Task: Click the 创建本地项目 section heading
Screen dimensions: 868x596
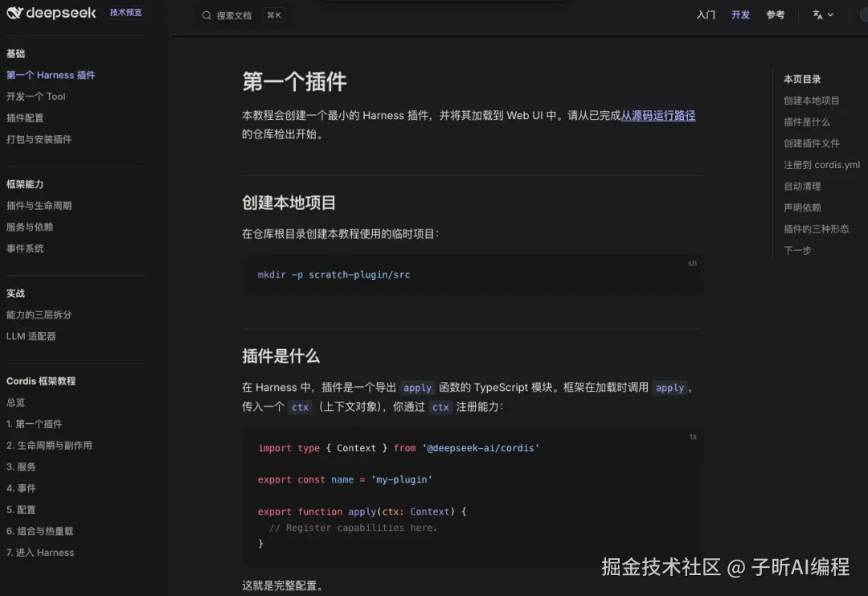Action: point(289,203)
